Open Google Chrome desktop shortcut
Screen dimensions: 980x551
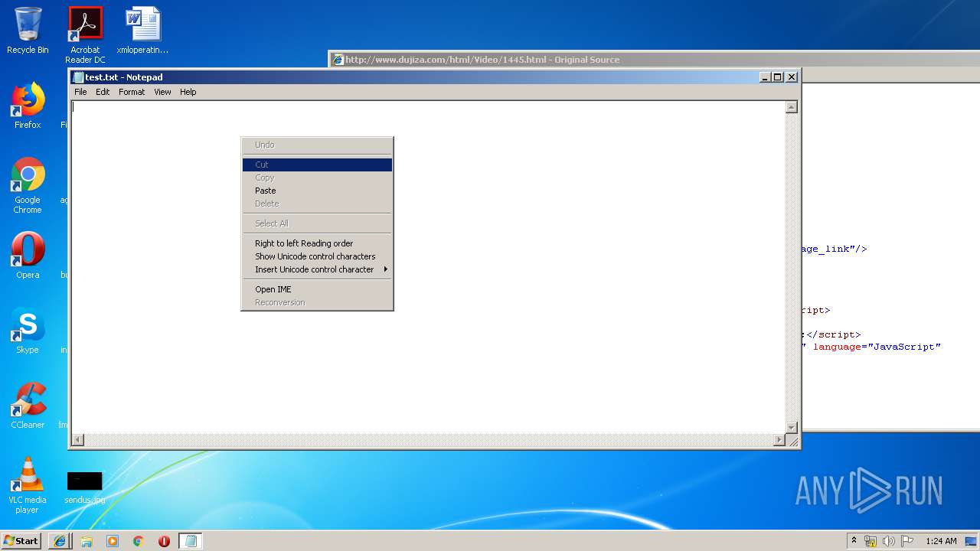pos(28,185)
